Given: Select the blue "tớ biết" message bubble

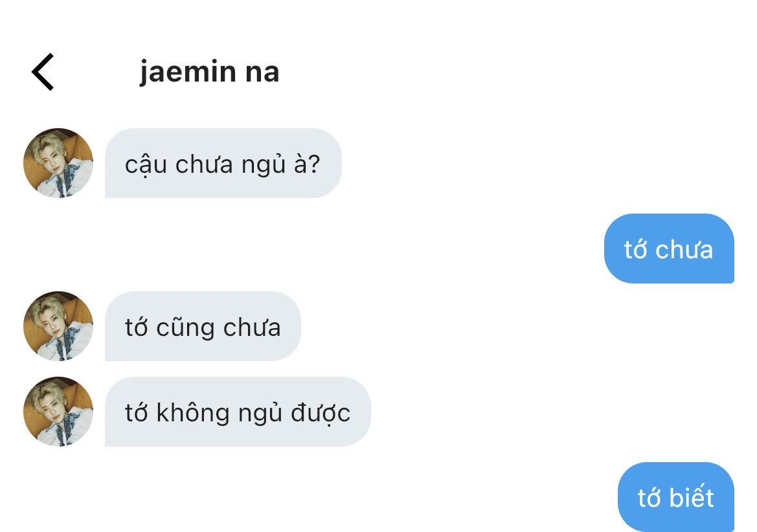Looking at the screenshot, I should tap(676, 497).
